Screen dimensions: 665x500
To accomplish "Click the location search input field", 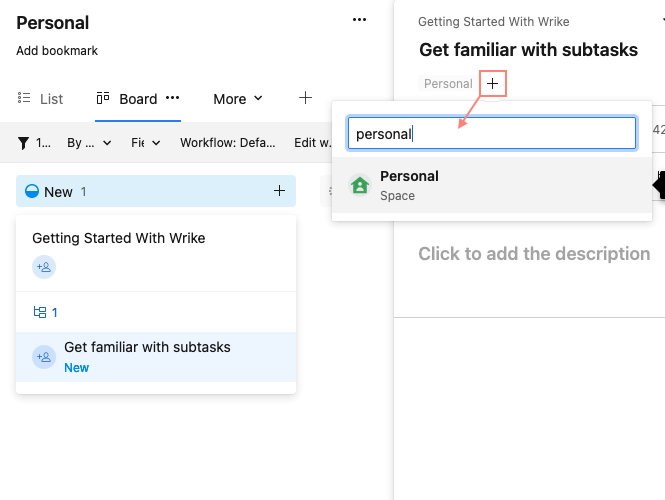I will pyautogui.click(x=492, y=133).
